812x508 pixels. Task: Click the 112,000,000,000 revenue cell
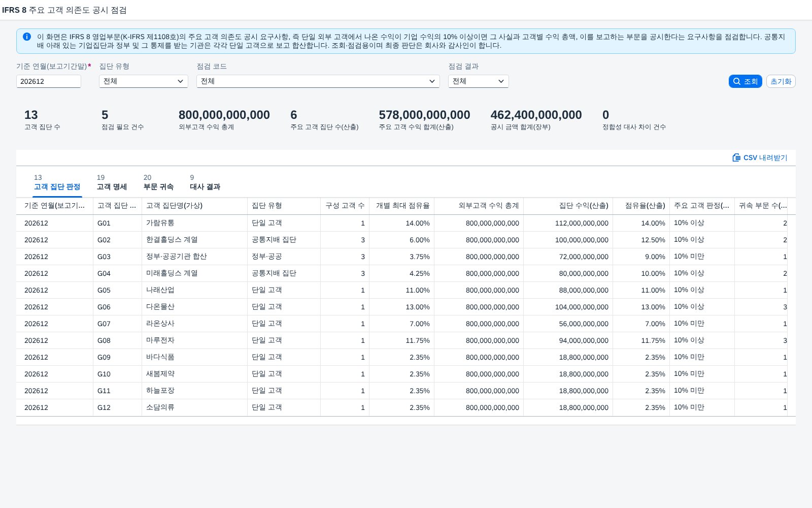point(568,223)
